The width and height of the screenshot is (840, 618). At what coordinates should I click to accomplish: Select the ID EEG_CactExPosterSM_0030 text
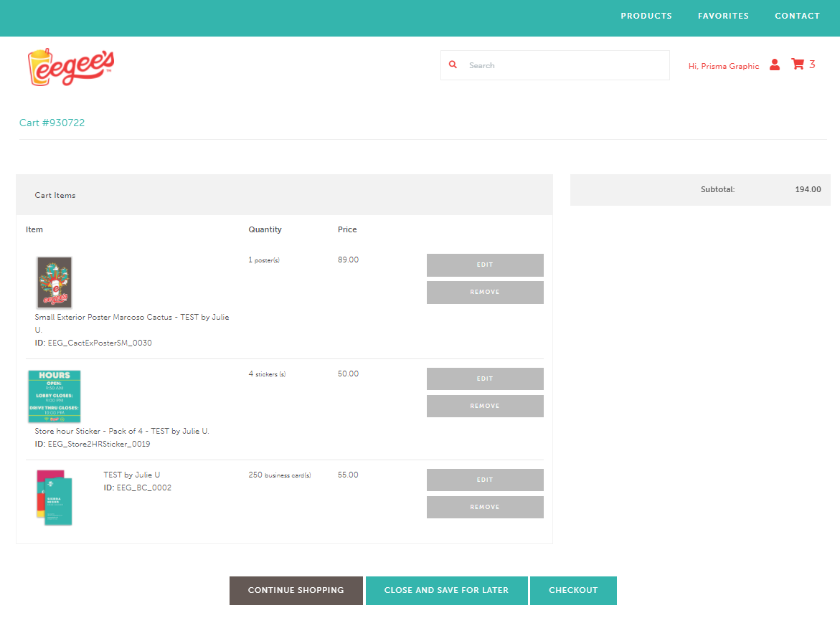(93, 343)
